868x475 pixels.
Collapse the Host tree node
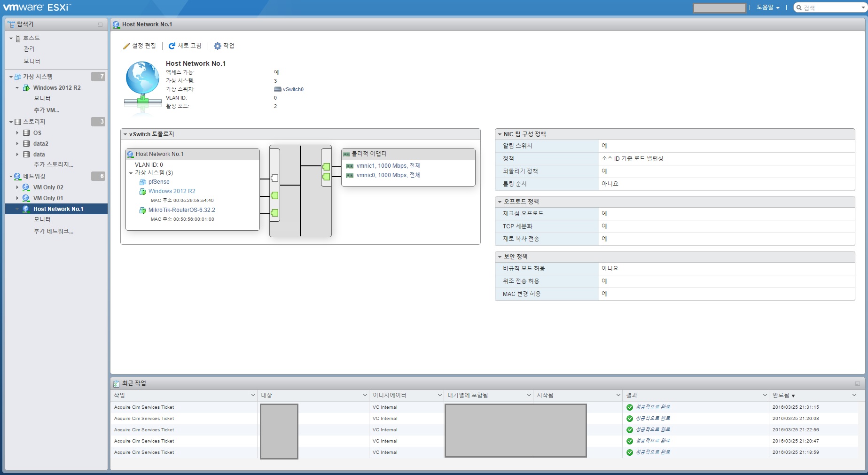[11, 38]
